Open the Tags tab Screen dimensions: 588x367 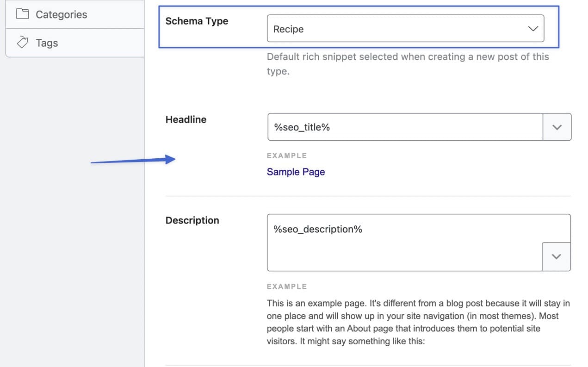(x=47, y=43)
